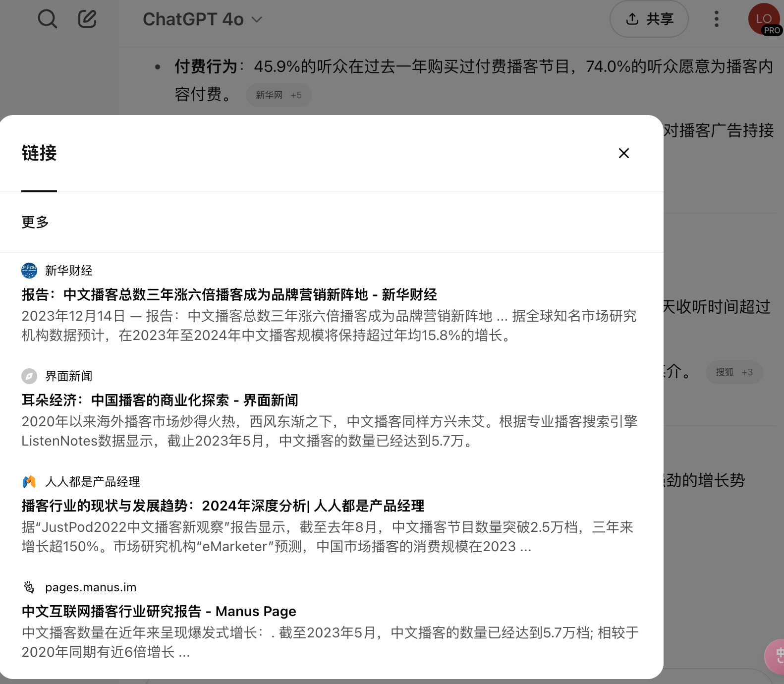Image resolution: width=784 pixels, height=684 pixels.
Task: Click the 共享 share button
Action: pos(649,19)
